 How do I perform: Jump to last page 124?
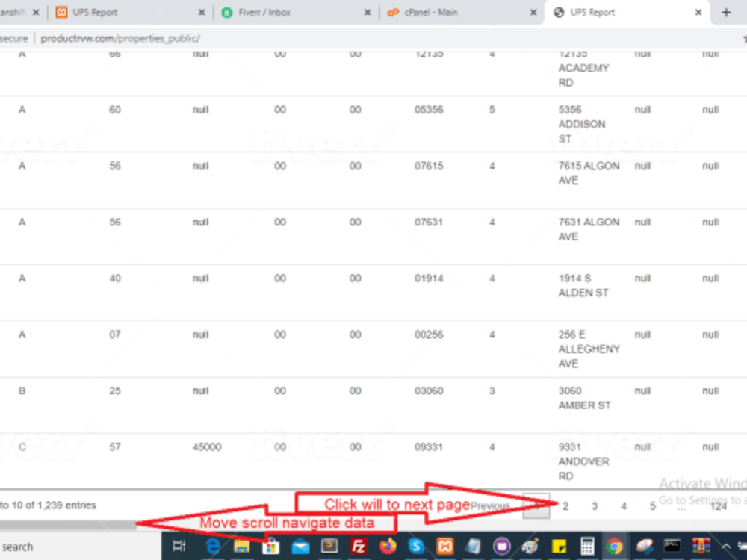(719, 505)
